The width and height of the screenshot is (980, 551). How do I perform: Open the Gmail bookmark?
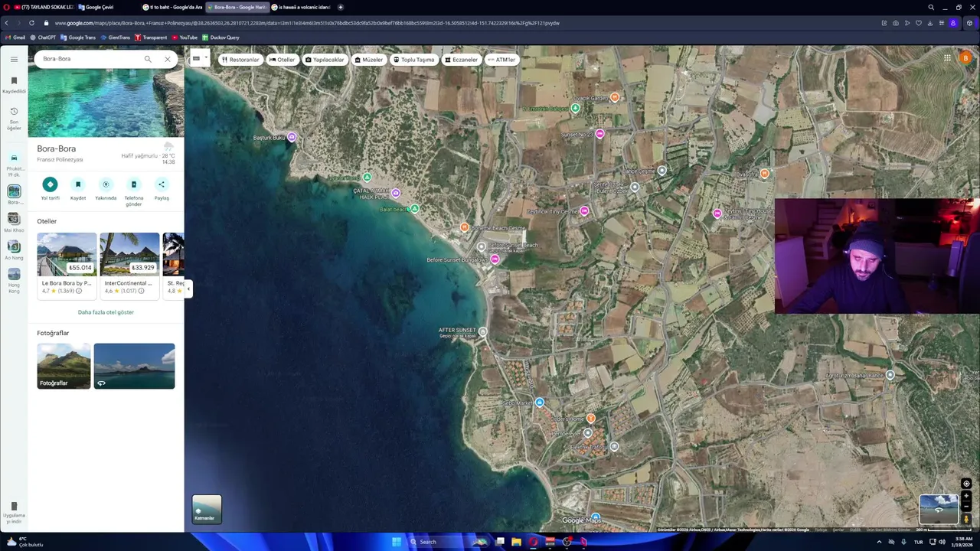15,37
